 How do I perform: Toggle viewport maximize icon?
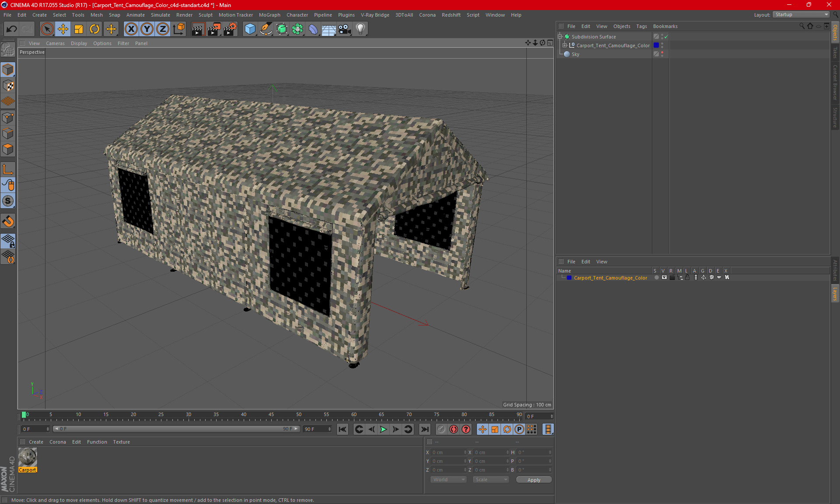pyautogui.click(x=550, y=43)
